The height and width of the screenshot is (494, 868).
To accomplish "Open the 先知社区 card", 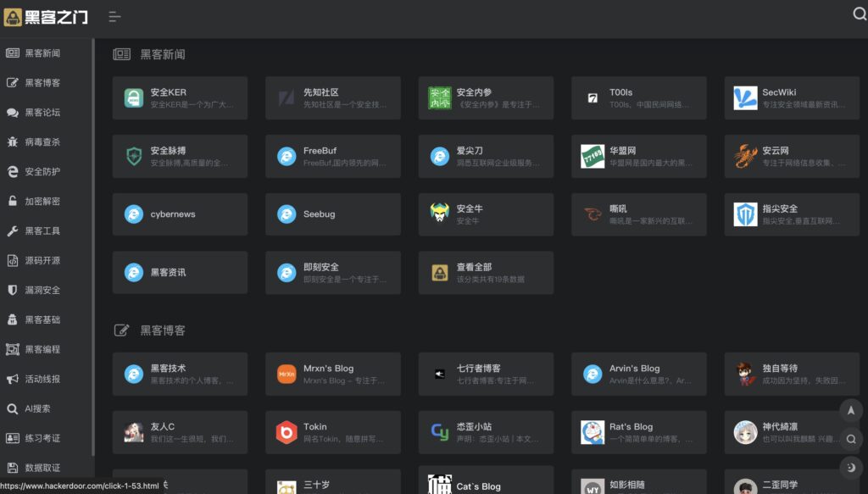I will 332,98.
